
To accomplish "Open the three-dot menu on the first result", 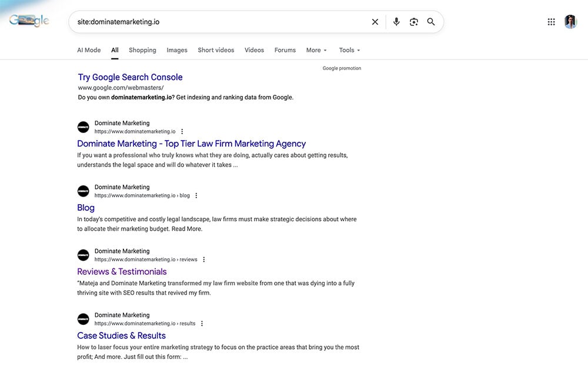I will 181,131.
